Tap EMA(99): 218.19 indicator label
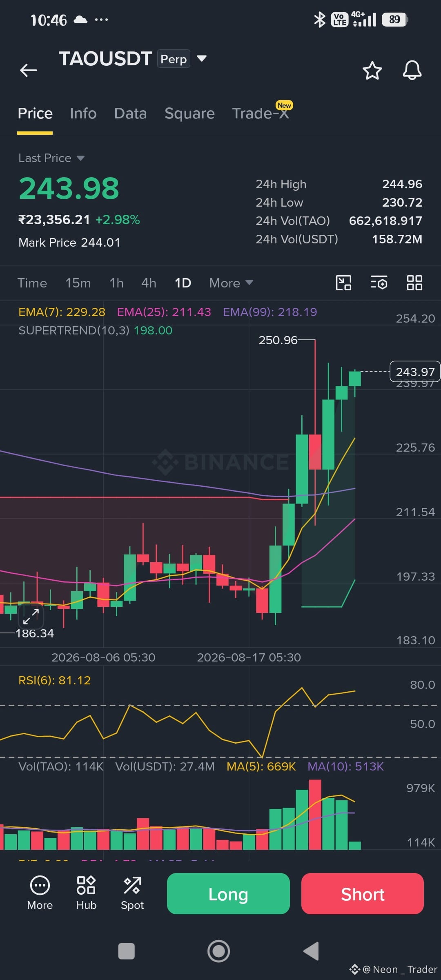The width and height of the screenshot is (441, 980). [x=270, y=312]
